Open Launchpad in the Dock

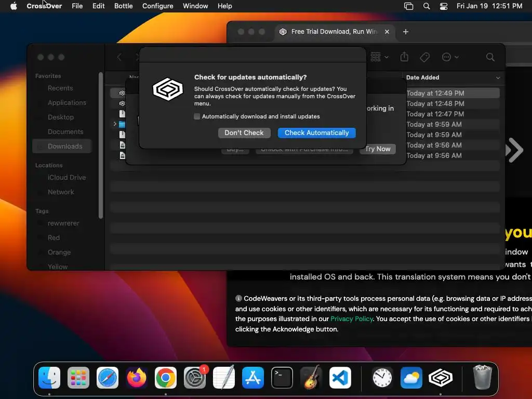point(78,378)
